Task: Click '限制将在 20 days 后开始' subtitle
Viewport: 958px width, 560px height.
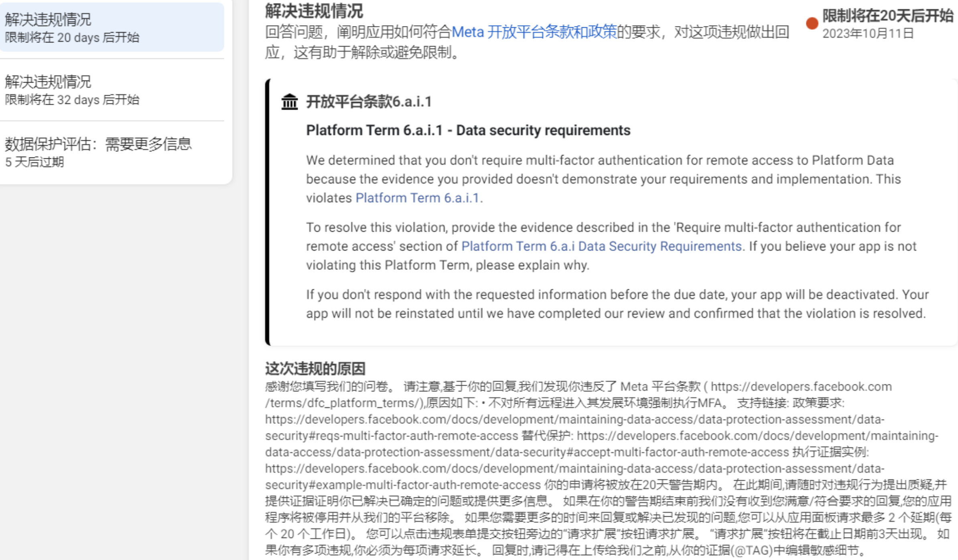Action: [x=72, y=38]
